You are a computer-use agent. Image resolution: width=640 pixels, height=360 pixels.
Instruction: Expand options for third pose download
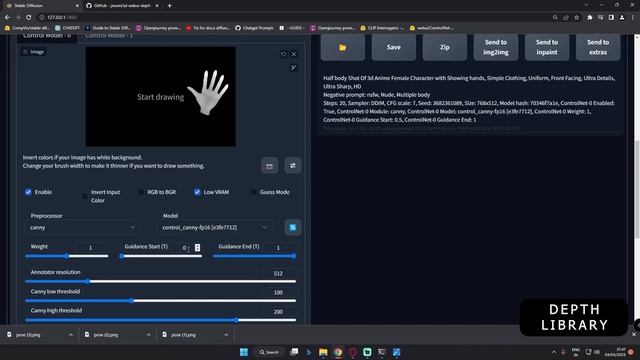pos(226,335)
